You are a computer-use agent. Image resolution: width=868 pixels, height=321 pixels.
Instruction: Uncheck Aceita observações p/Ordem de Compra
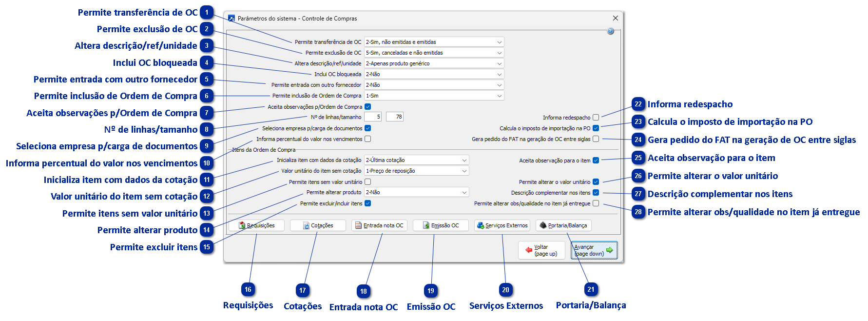pyautogui.click(x=368, y=106)
